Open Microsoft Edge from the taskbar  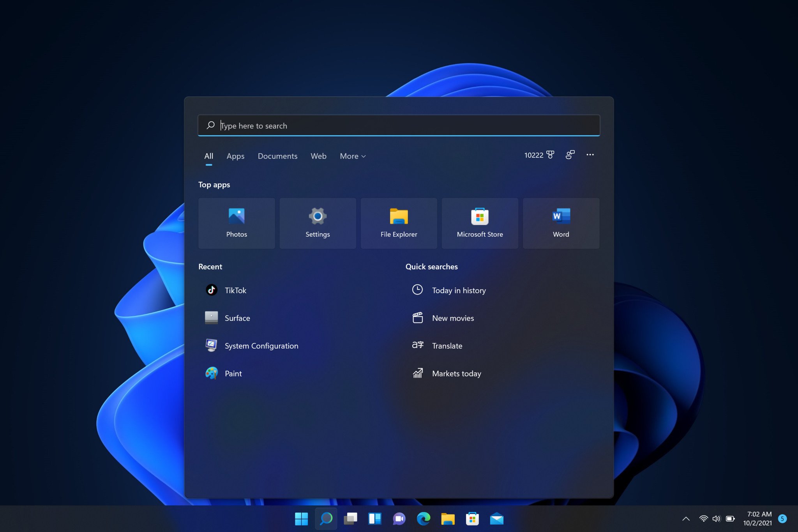423,519
